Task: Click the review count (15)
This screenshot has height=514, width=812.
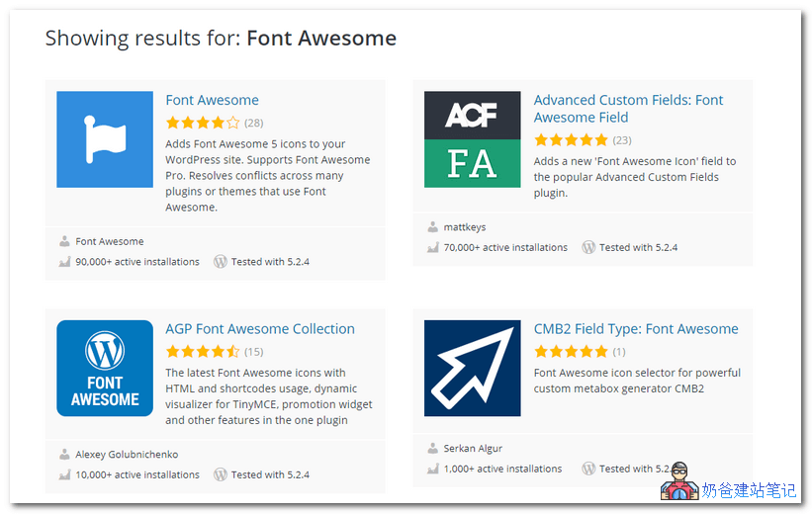Action: [x=254, y=352]
